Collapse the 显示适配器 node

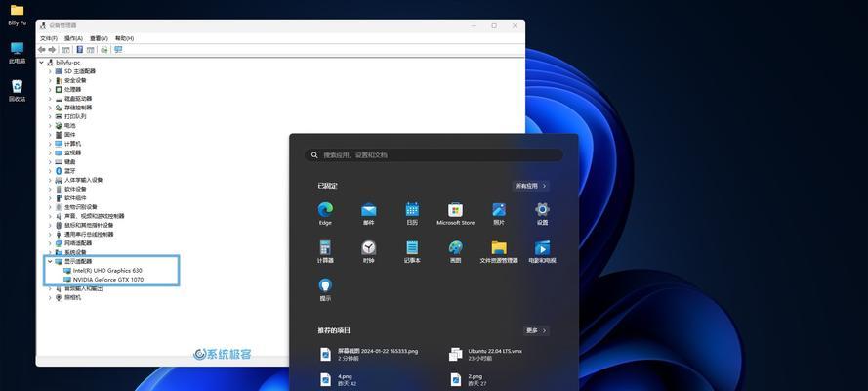(50, 261)
